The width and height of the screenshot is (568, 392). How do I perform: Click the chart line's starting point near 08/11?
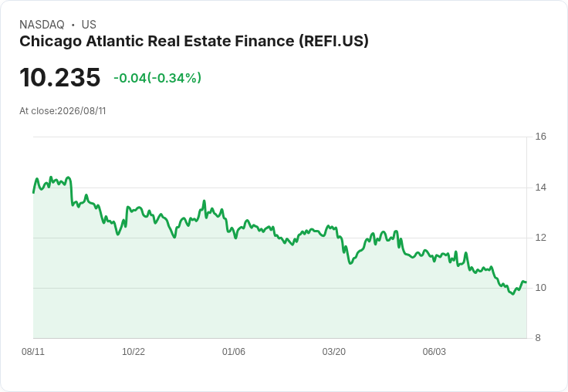tap(34, 192)
